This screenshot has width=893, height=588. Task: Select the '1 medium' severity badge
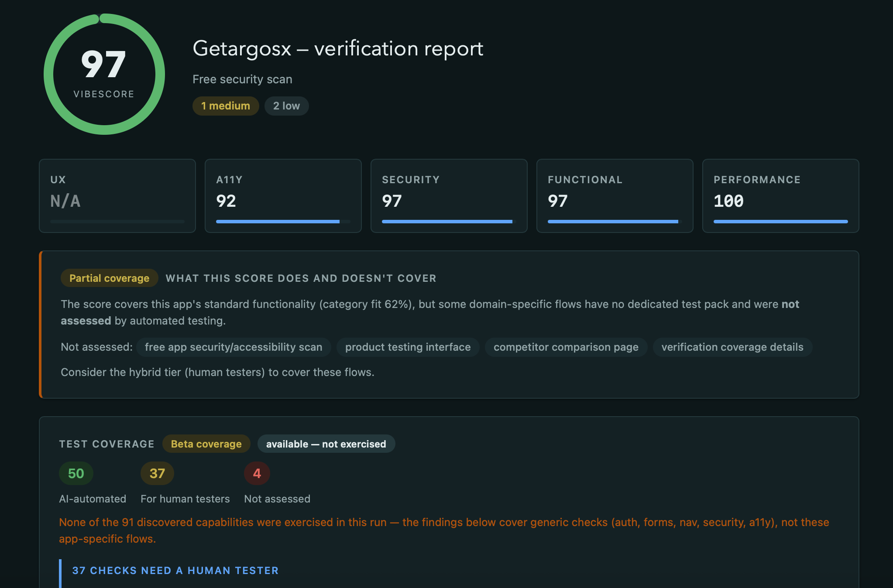(226, 106)
